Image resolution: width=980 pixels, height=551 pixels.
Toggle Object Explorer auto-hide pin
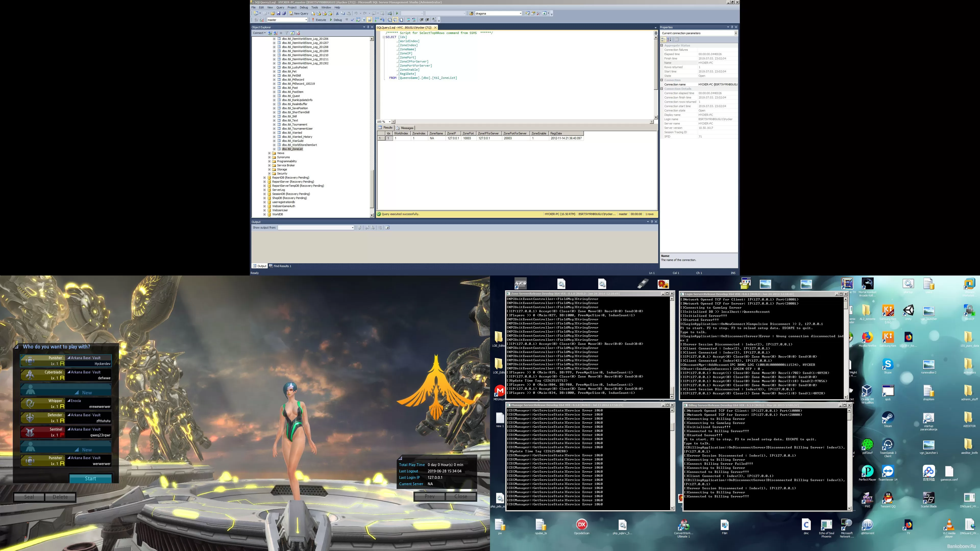pyautogui.click(x=368, y=27)
